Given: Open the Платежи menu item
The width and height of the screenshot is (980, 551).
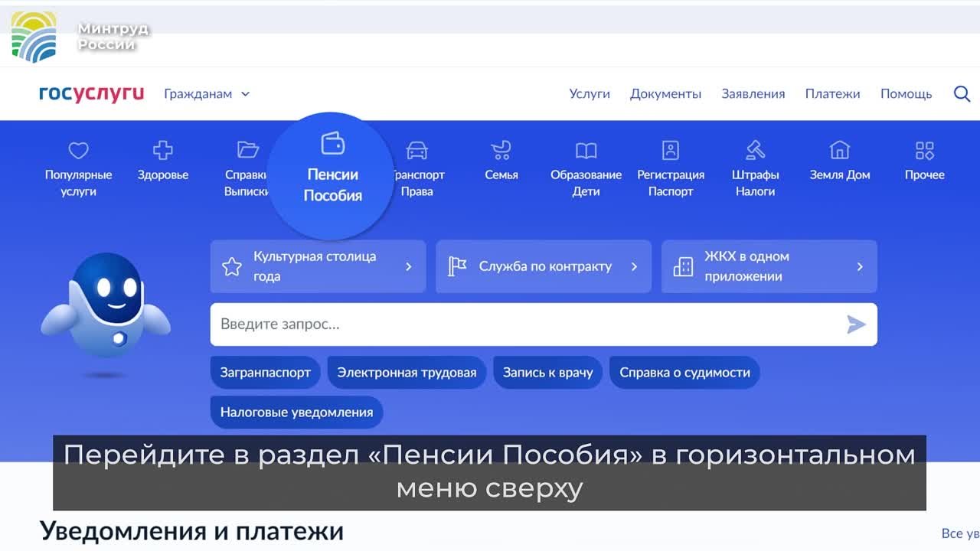Looking at the screenshot, I should pos(832,93).
